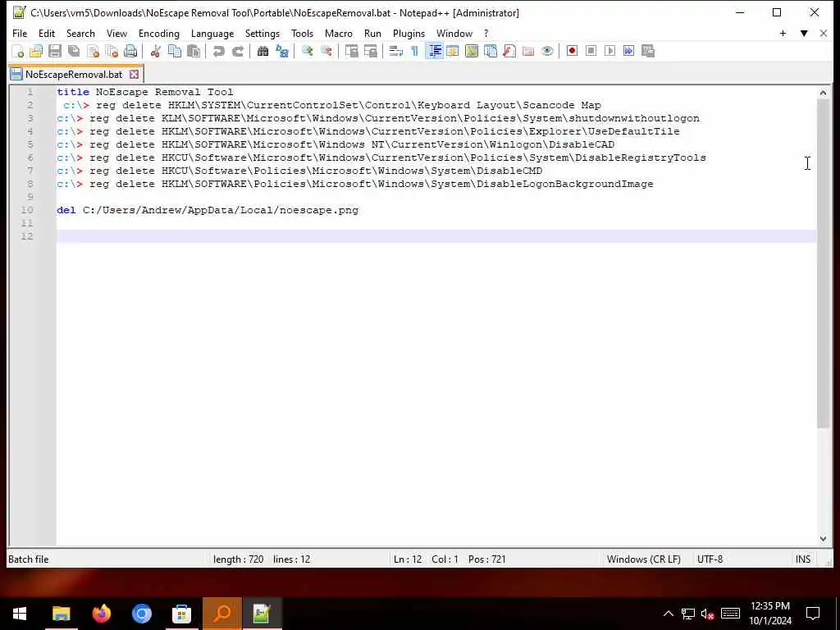Stop macro recording icon
Image resolution: width=840 pixels, height=630 pixels.
click(591, 51)
